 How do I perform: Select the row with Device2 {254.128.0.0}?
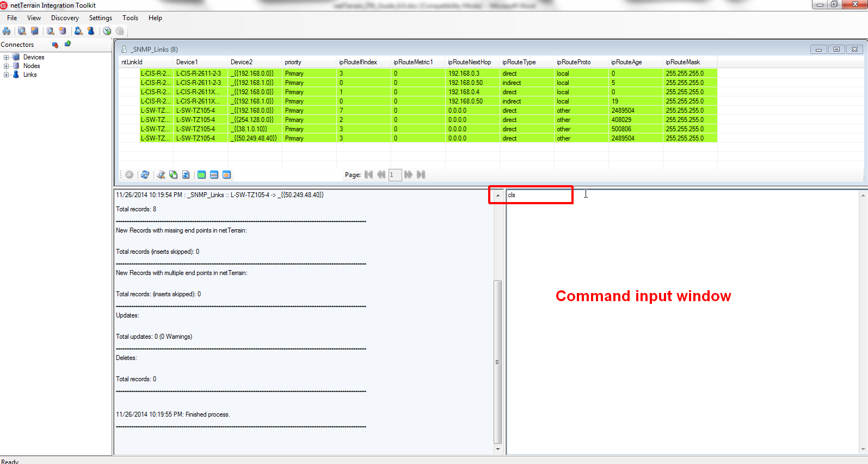(x=254, y=120)
